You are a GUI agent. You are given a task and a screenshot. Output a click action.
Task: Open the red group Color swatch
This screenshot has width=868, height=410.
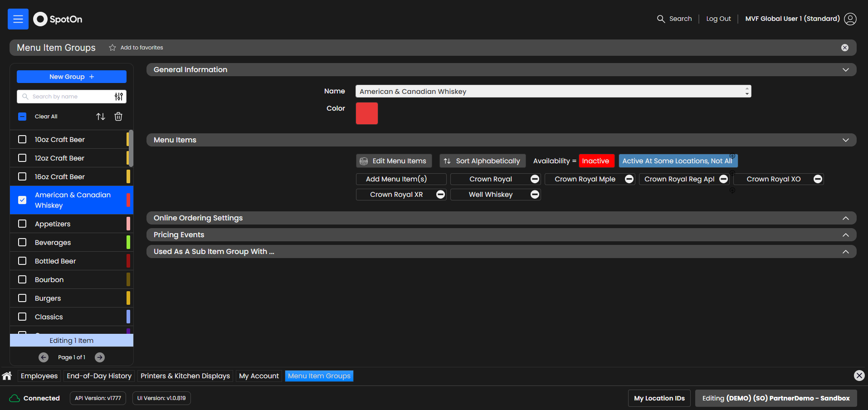click(367, 113)
